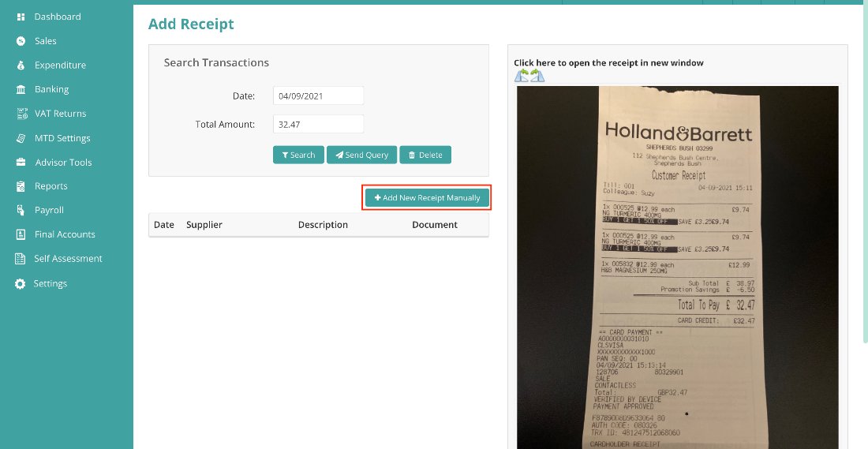
Task: Select MTD Settings in the sidebar
Action: pyautogui.click(x=62, y=138)
